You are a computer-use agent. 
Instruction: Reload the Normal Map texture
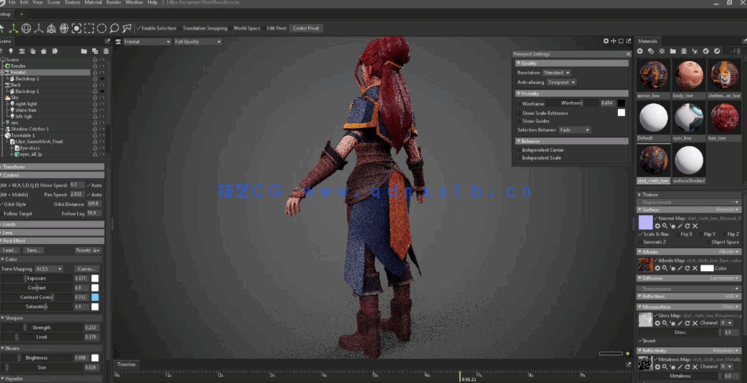(x=687, y=226)
